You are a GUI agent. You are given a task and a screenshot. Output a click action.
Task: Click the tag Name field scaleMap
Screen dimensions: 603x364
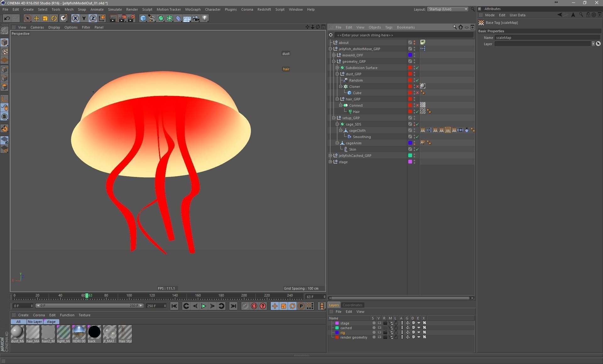click(x=547, y=38)
